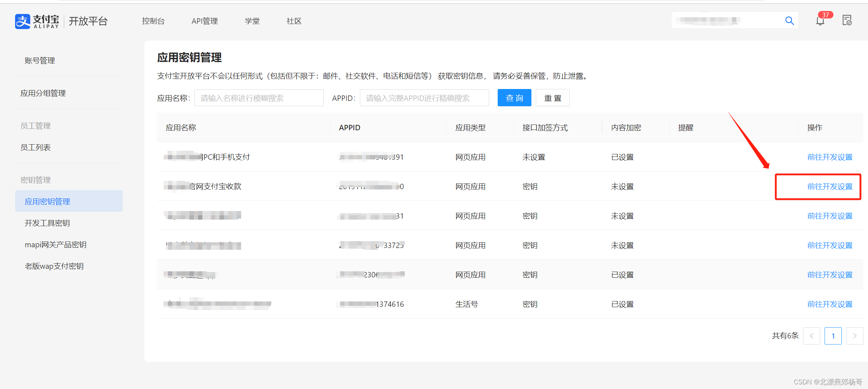
Task: Click the 应用名称 search input field
Action: point(259,98)
